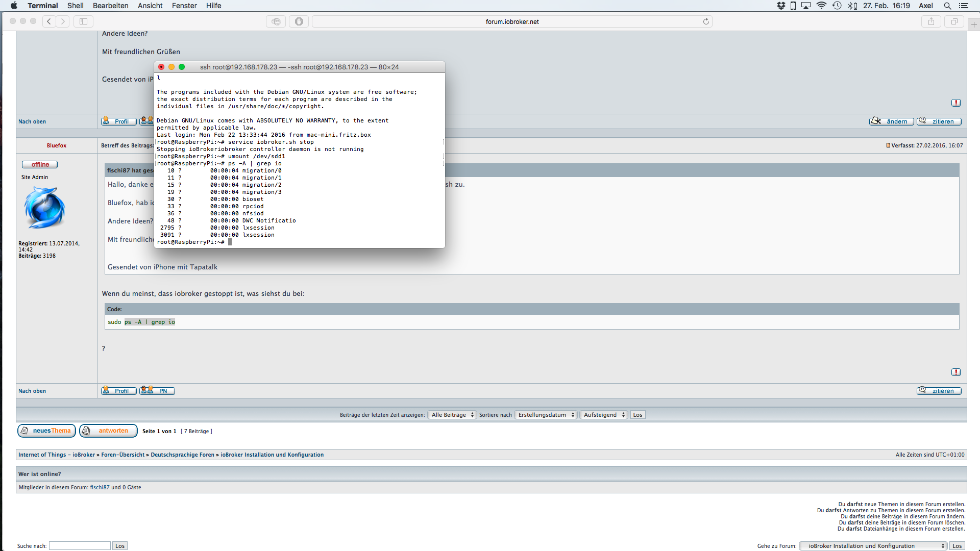This screenshot has width=980, height=551.
Task: Click the Suche nach search field
Action: coord(80,546)
